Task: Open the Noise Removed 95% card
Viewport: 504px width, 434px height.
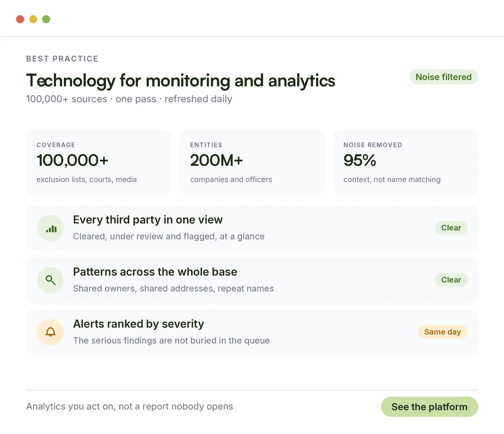Action: coord(405,162)
